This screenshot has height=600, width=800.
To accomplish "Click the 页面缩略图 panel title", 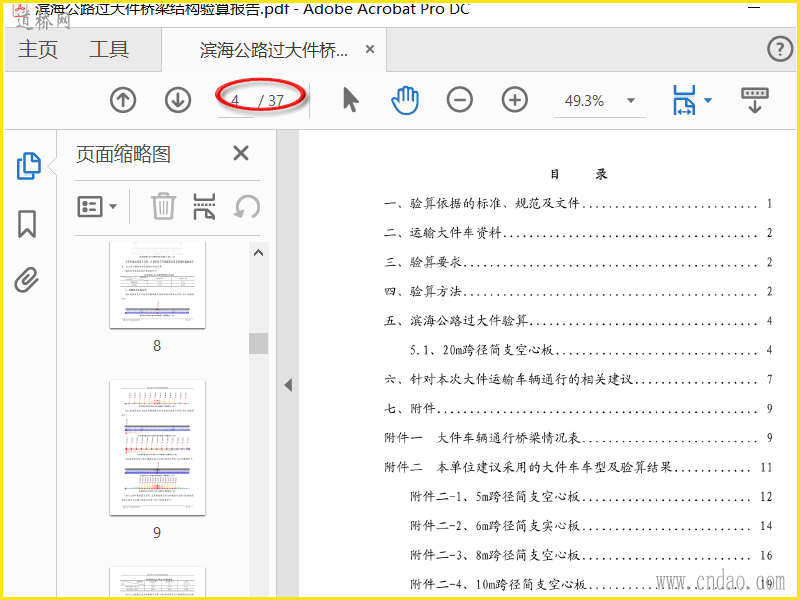I will pos(123,154).
